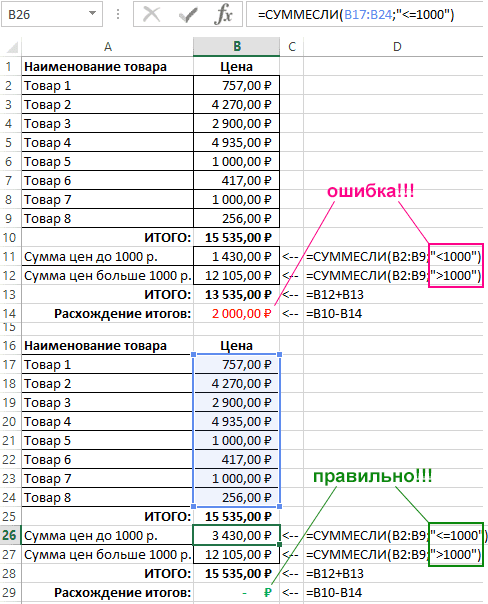Click into the formula bar text
This screenshot has height=604, width=488.
click(364, 15)
